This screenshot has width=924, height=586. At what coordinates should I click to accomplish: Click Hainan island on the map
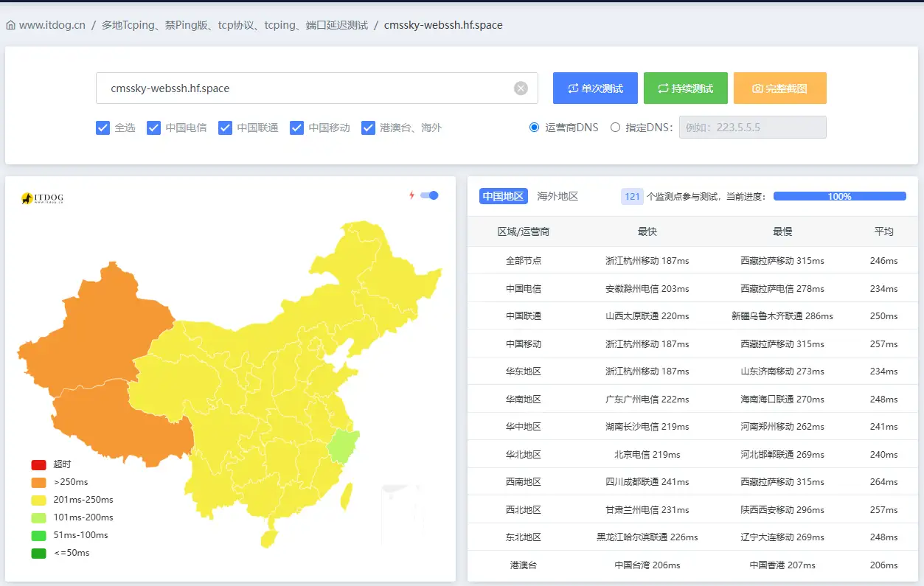(270, 538)
